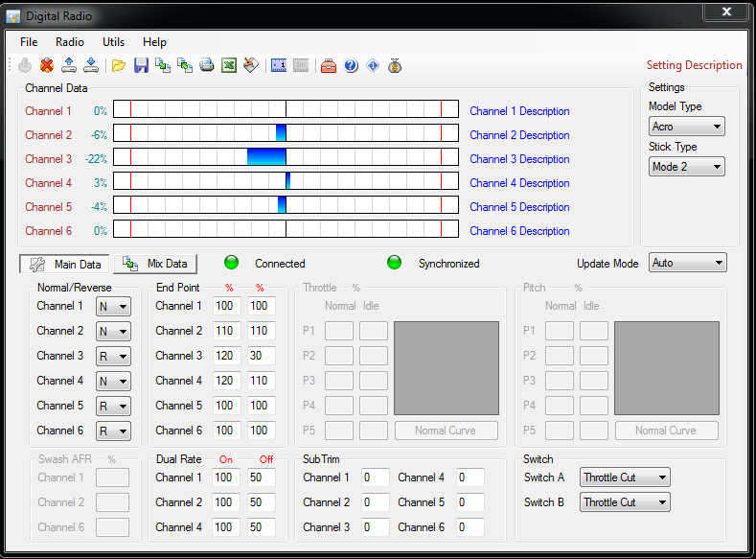Click the Channel 5 level bar at -4%
Viewport: 756px width, 559px height.
pos(286,205)
